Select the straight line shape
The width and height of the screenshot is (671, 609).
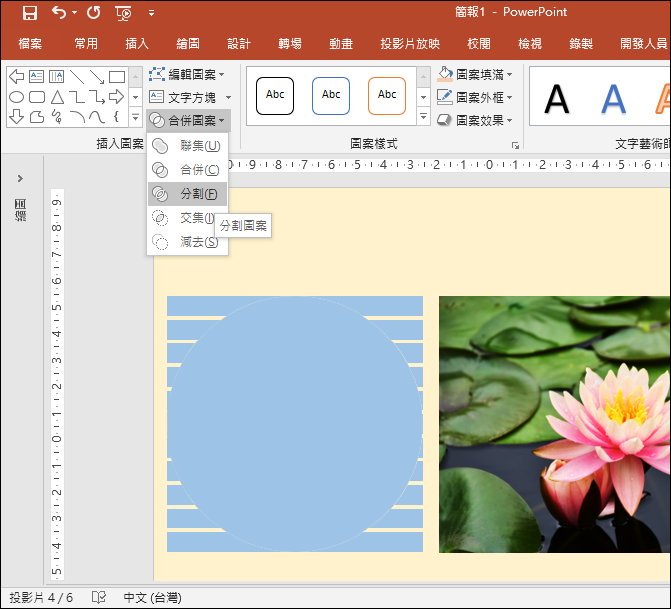coord(77,77)
